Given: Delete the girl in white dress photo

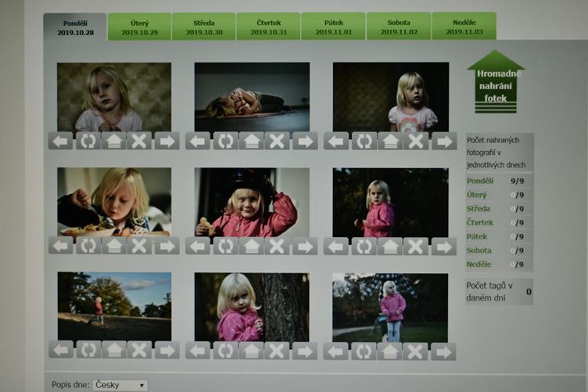Looking at the screenshot, I should [415, 142].
